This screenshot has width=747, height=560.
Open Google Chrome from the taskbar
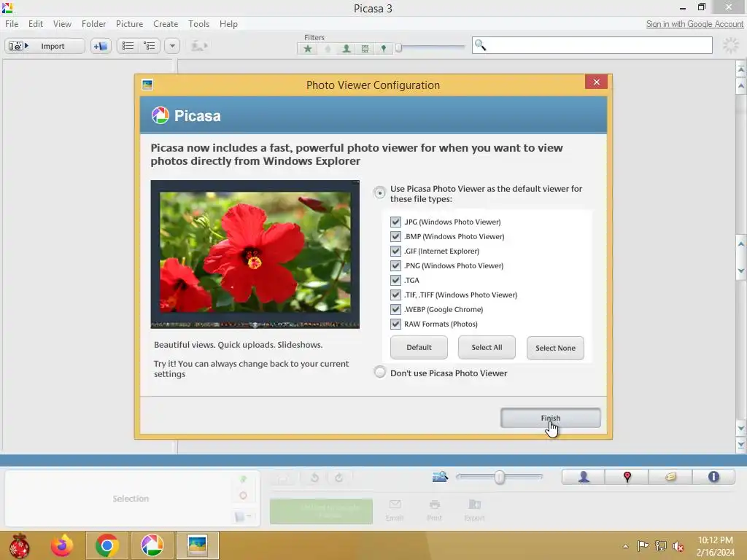click(x=107, y=545)
